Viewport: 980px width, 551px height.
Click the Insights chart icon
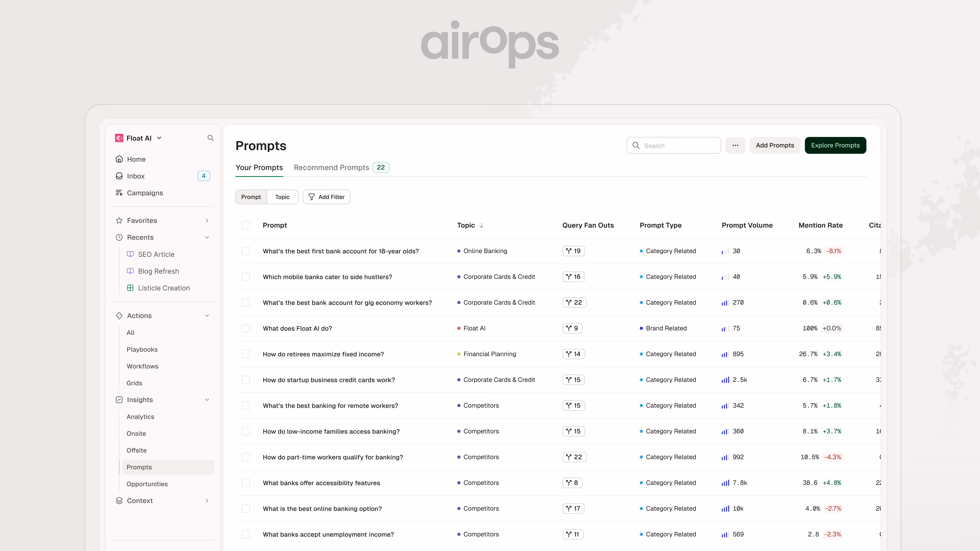pos(119,400)
